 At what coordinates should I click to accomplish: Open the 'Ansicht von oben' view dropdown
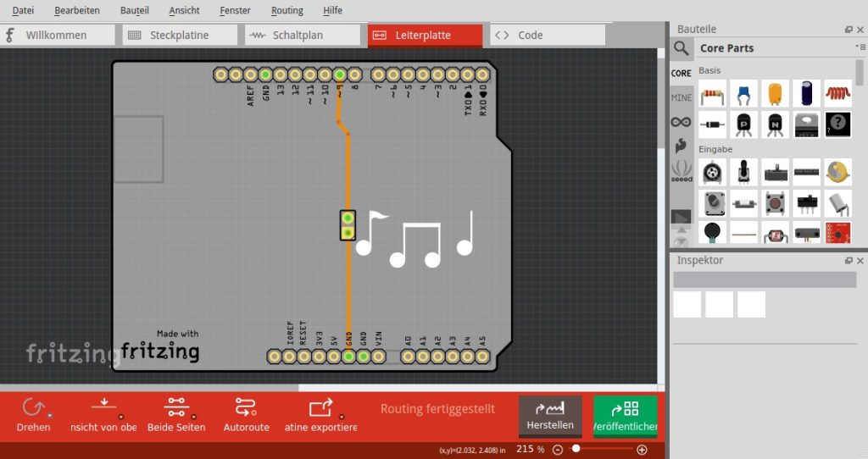coord(121,417)
